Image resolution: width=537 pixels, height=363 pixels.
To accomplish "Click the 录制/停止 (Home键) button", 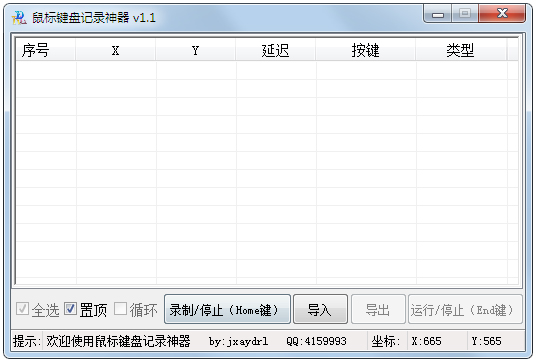I will [x=227, y=309].
